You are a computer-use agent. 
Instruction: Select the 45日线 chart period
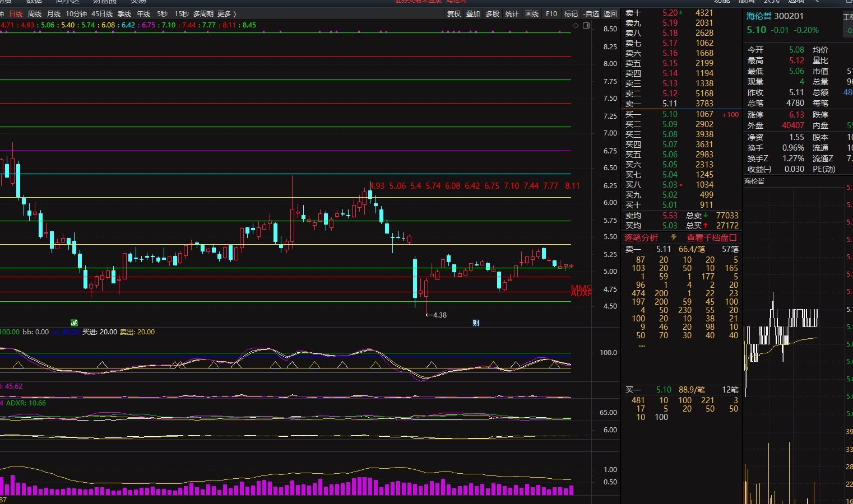point(102,13)
